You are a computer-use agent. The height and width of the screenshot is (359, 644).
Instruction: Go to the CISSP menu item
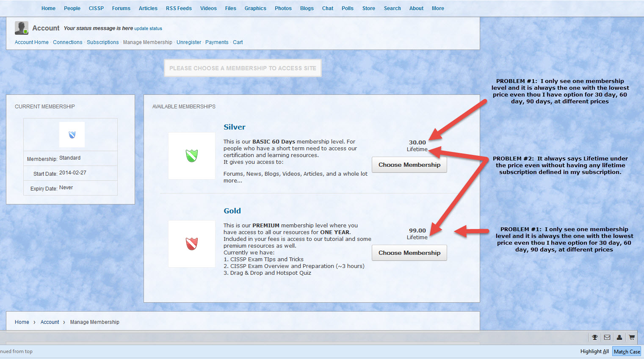pyautogui.click(x=96, y=8)
